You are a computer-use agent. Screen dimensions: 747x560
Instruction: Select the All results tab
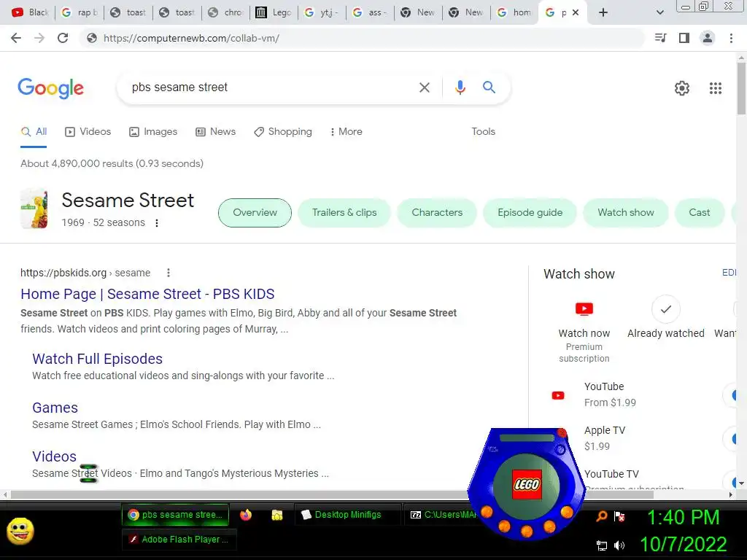[x=34, y=132]
